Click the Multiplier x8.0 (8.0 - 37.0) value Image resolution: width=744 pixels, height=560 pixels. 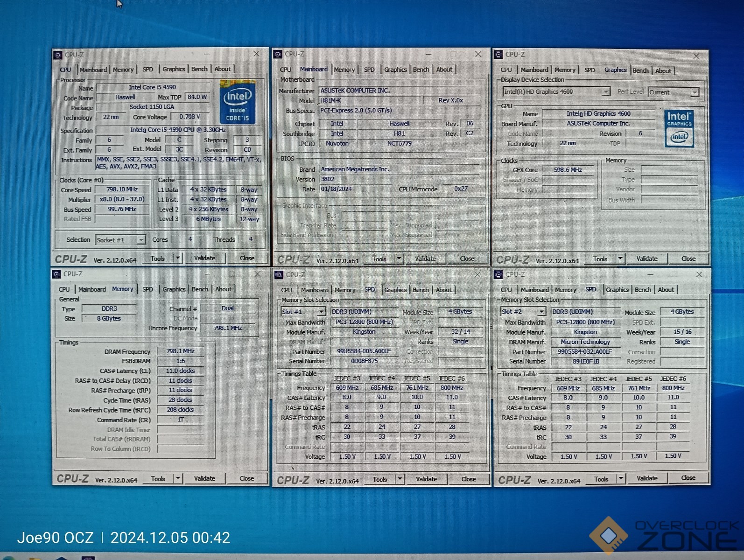[x=122, y=199]
